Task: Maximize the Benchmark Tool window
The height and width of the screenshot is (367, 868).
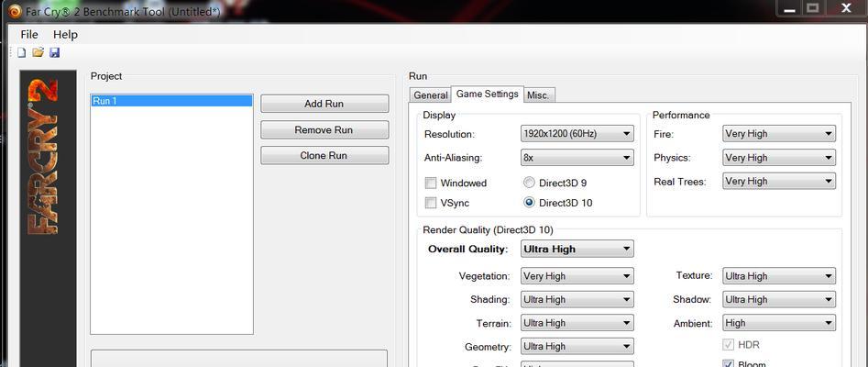Action: (x=813, y=8)
